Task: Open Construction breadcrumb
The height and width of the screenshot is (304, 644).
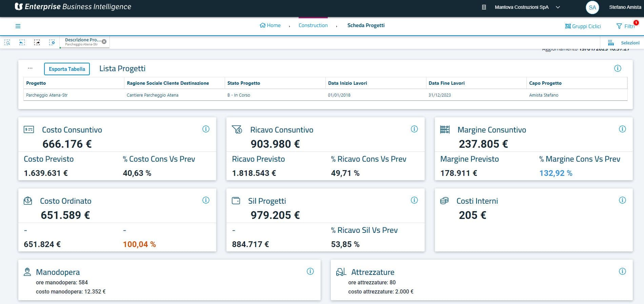Action: coord(313,25)
